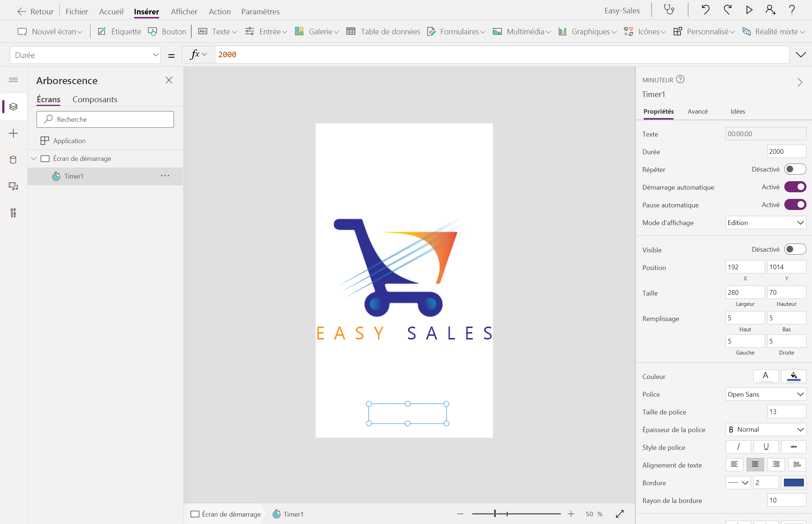
Task: Toggle the Visible switch
Action: click(x=795, y=249)
